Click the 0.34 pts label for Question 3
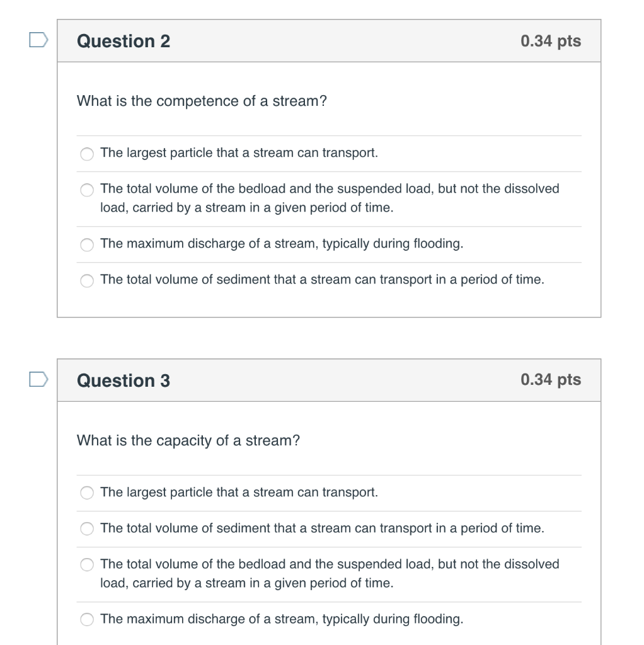The height and width of the screenshot is (645, 644). click(x=551, y=380)
